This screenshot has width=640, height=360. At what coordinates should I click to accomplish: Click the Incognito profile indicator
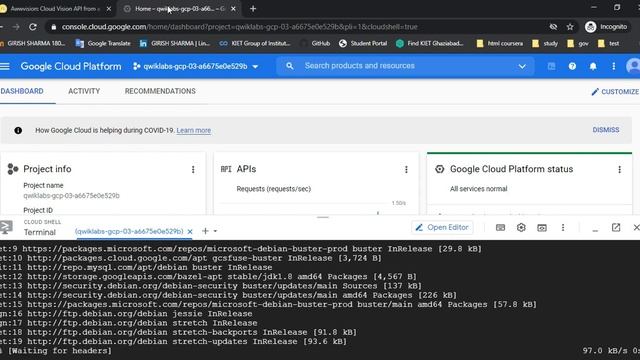coord(606,27)
